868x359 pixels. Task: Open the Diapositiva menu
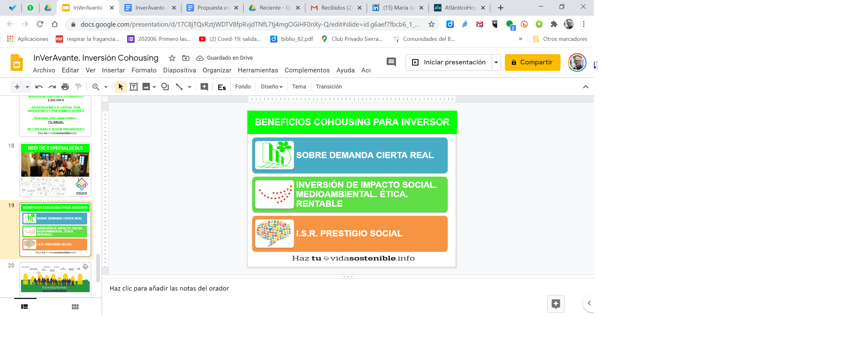point(179,70)
